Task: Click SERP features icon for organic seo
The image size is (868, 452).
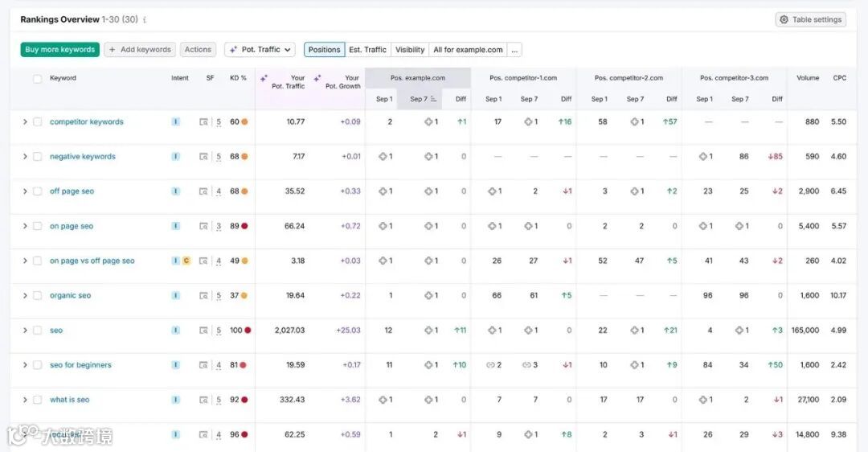Action: pyautogui.click(x=203, y=296)
